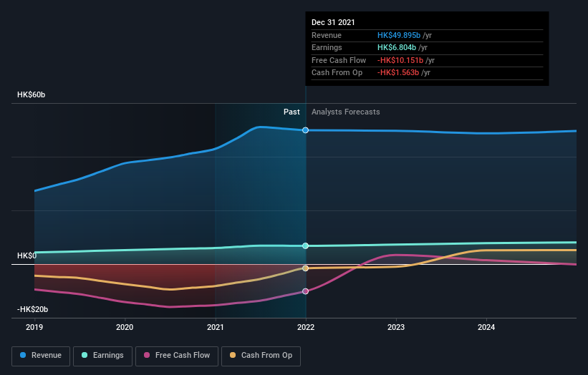Click the -HK$10.151b free cash flow value
The image size is (588, 375).
[400, 60]
